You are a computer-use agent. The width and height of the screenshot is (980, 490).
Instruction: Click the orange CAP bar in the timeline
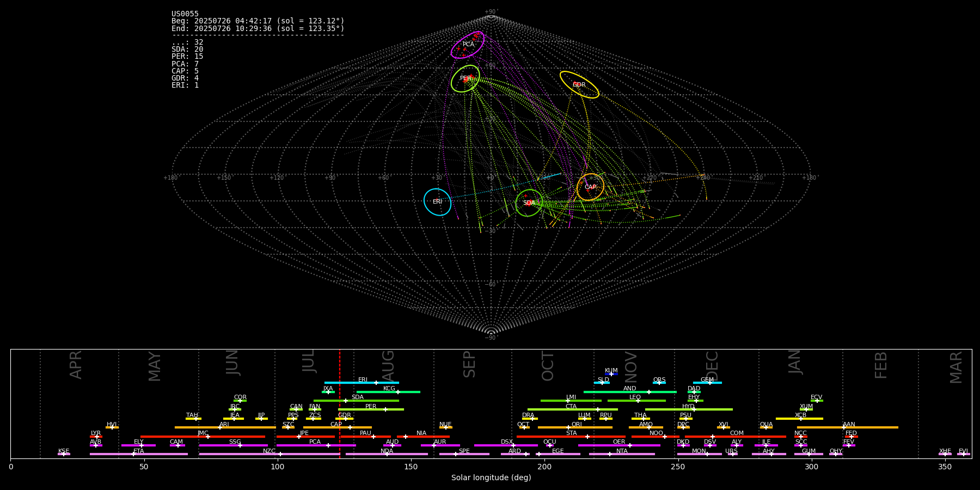[338, 427]
